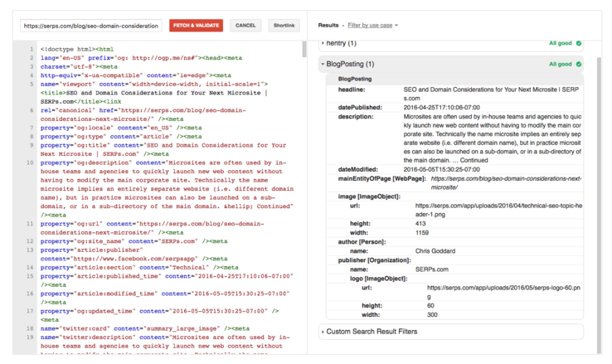Click the headline: field label
The image size is (612, 364).
point(352,90)
